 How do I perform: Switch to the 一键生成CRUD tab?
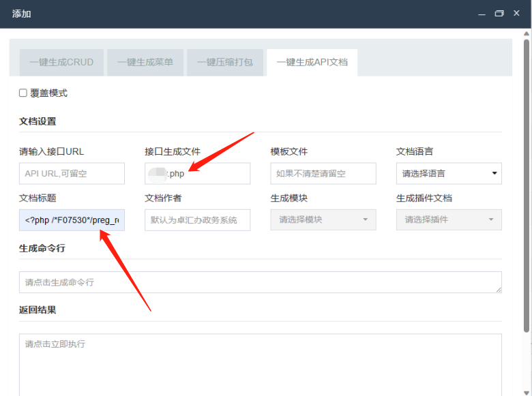[61, 63]
